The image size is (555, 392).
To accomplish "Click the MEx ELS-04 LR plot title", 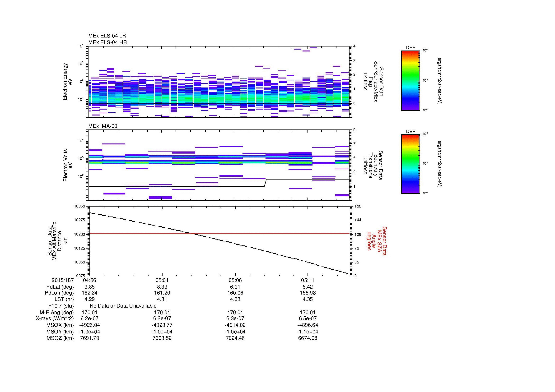I will point(107,36).
